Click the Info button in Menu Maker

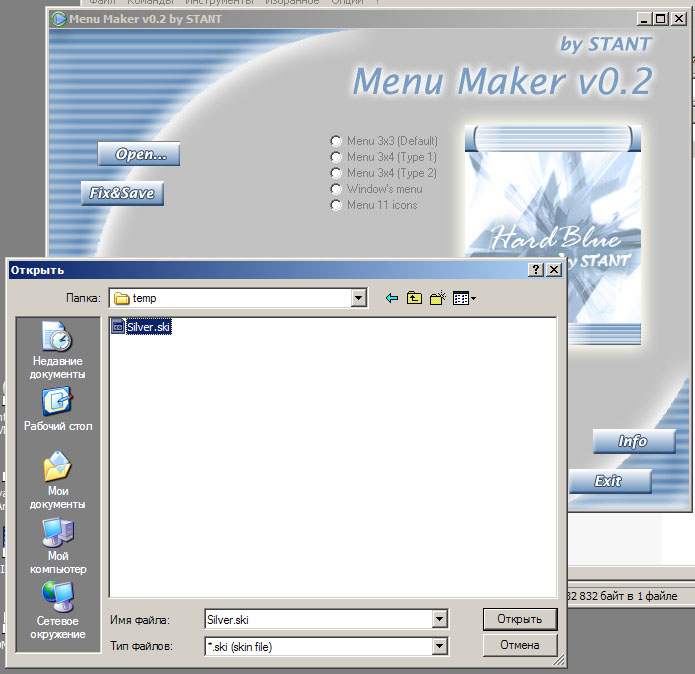[x=634, y=441]
